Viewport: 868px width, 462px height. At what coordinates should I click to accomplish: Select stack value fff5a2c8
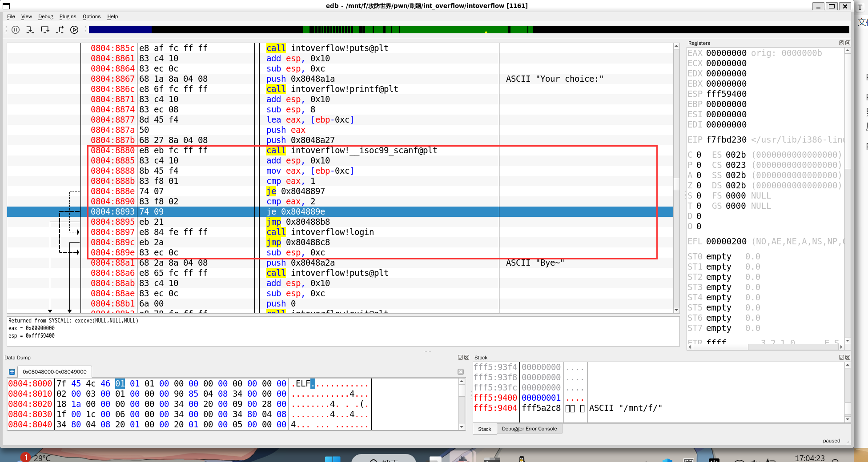pyautogui.click(x=541, y=408)
